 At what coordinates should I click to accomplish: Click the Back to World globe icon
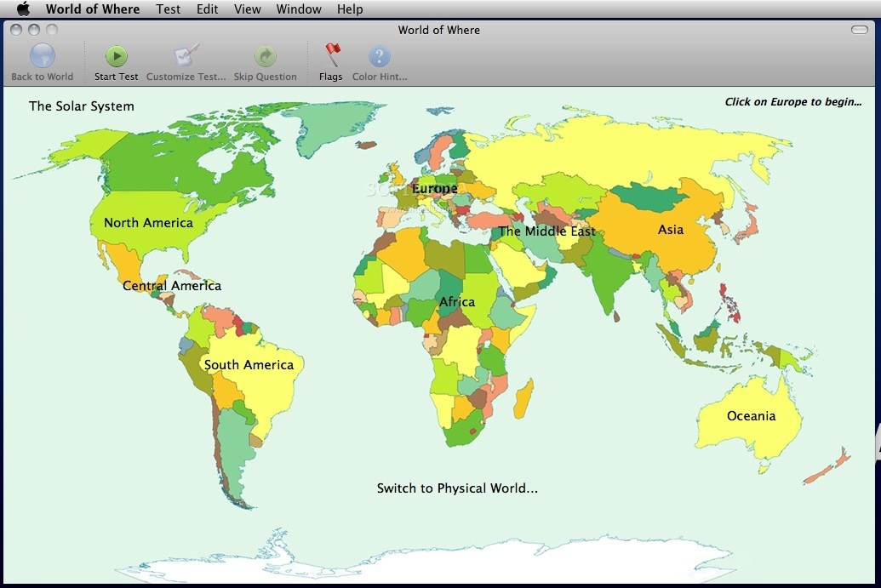pyautogui.click(x=43, y=56)
